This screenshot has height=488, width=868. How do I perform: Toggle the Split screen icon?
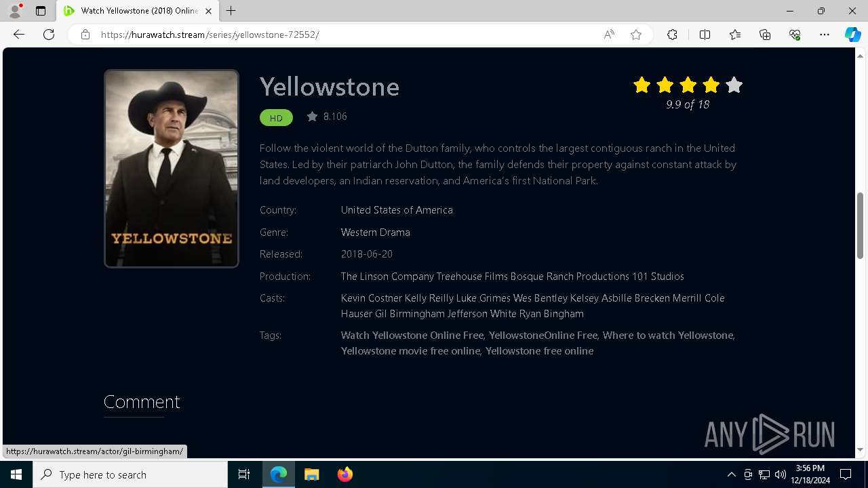click(705, 35)
